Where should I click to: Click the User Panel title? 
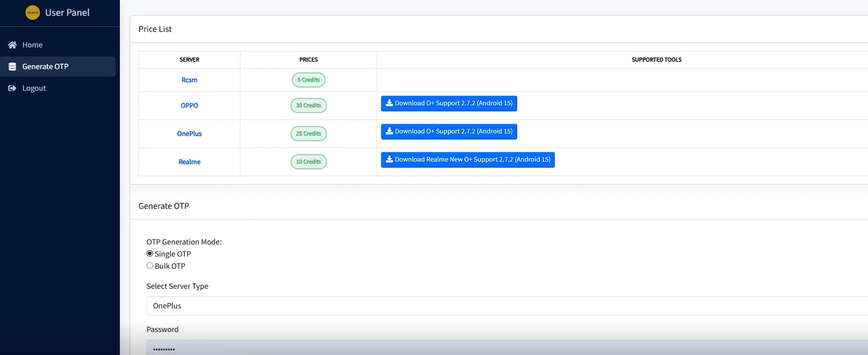tap(67, 13)
